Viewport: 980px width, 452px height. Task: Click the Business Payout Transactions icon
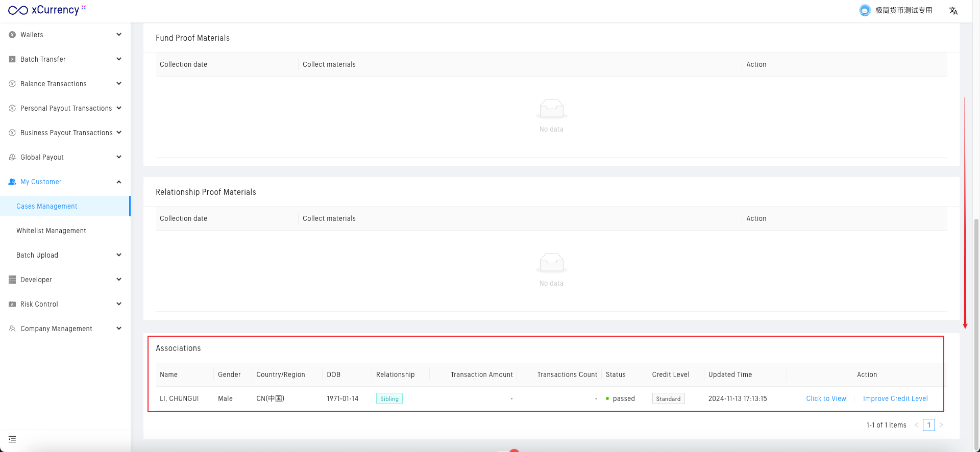tap(12, 133)
